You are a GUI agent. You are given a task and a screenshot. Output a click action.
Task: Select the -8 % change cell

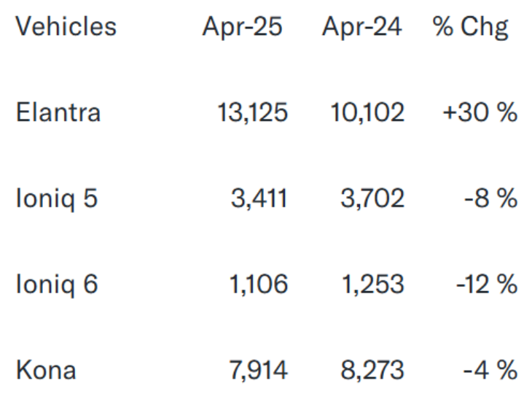(x=490, y=198)
